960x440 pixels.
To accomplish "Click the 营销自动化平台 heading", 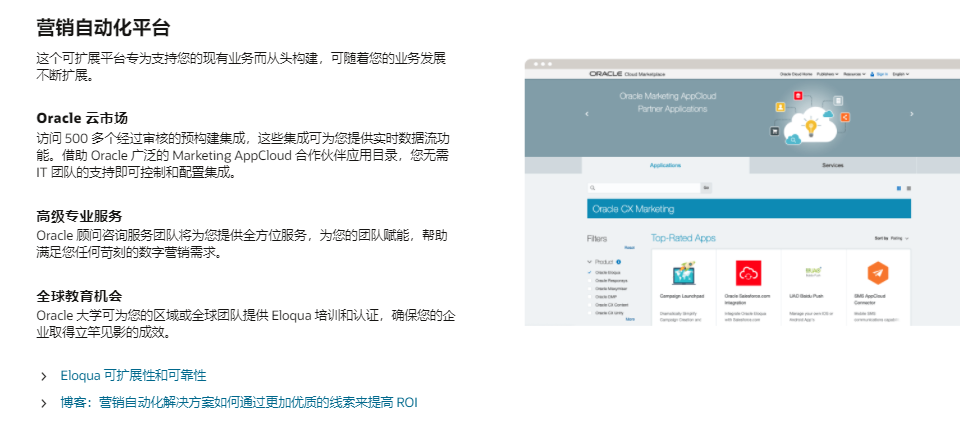I will (103, 28).
